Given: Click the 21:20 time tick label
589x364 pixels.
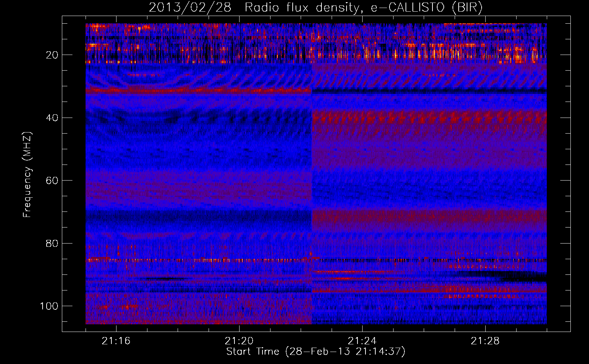Looking at the screenshot, I should pyautogui.click(x=239, y=341).
